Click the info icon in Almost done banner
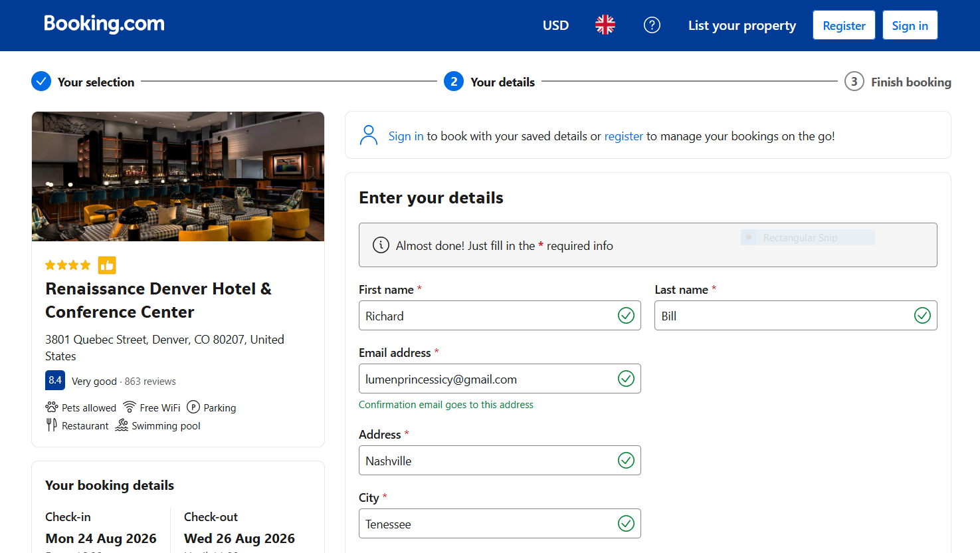This screenshot has height=553, width=980. pos(381,245)
